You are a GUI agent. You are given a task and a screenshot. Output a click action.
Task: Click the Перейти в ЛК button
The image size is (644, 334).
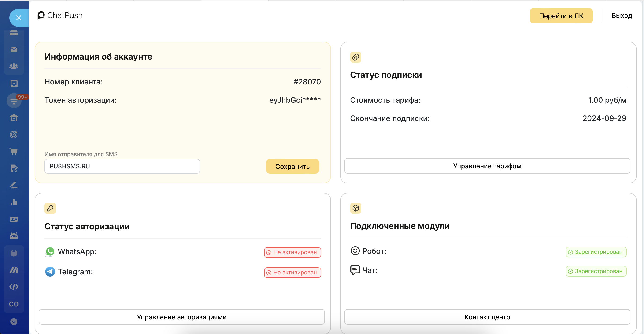pos(561,16)
